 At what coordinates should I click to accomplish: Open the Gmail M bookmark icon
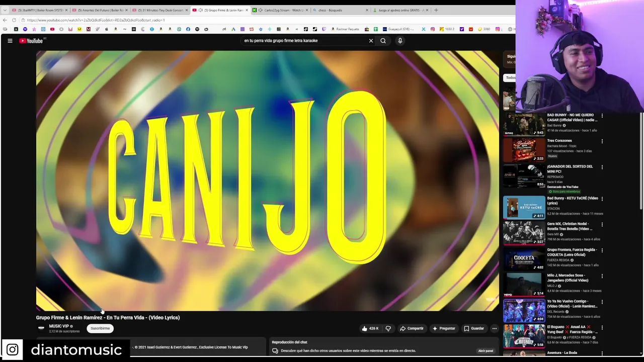(x=89, y=29)
